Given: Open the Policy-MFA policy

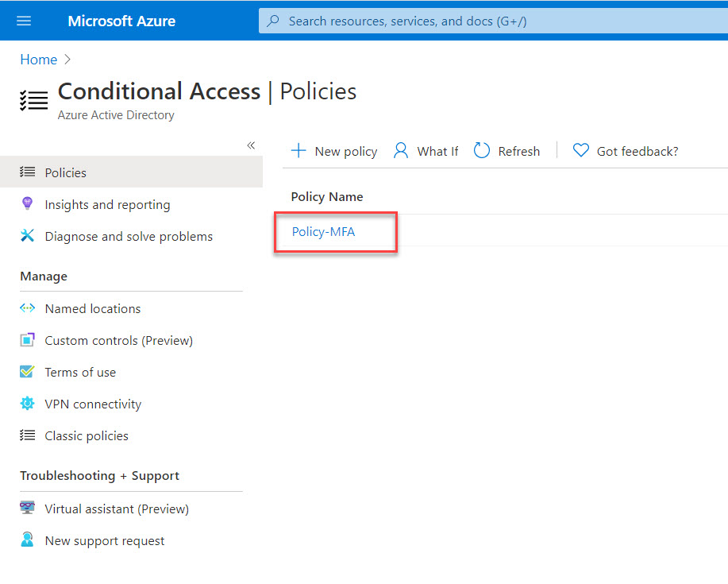Looking at the screenshot, I should 323,232.
